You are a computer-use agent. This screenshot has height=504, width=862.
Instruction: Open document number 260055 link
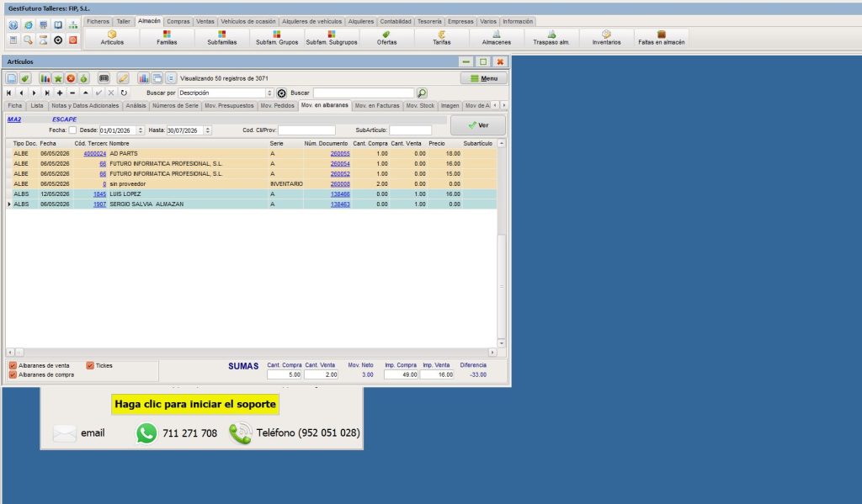click(x=340, y=154)
